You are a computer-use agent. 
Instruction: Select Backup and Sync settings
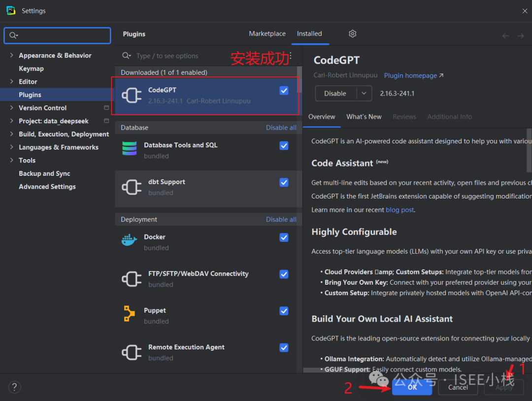point(44,173)
